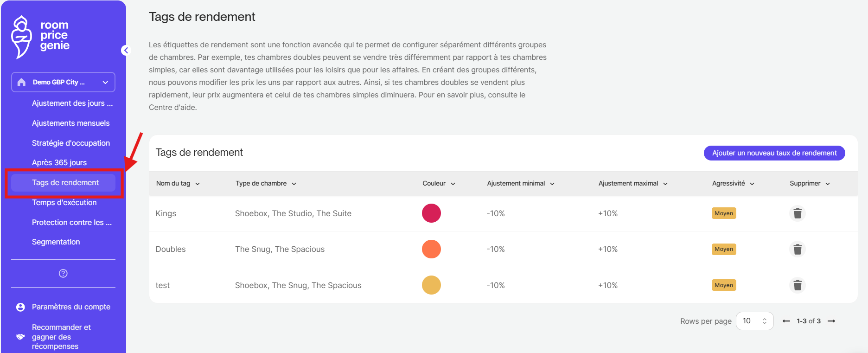The height and width of the screenshot is (353, 868).
Task: Click the Room Price Genie logo
Action: 41,37
